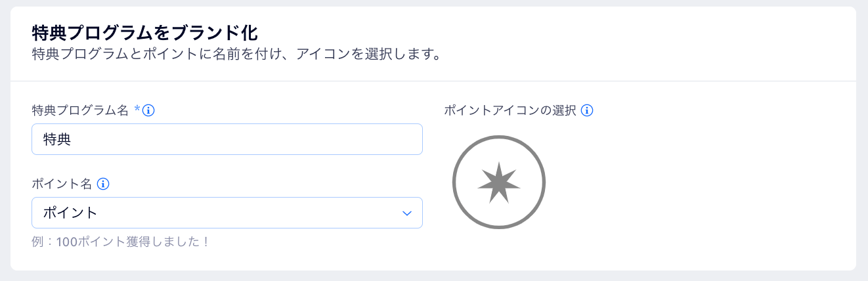Click the 特典プログラムをブランド化 heading
Viewport: 868px width, 281px height.
[x=144, y=32]
